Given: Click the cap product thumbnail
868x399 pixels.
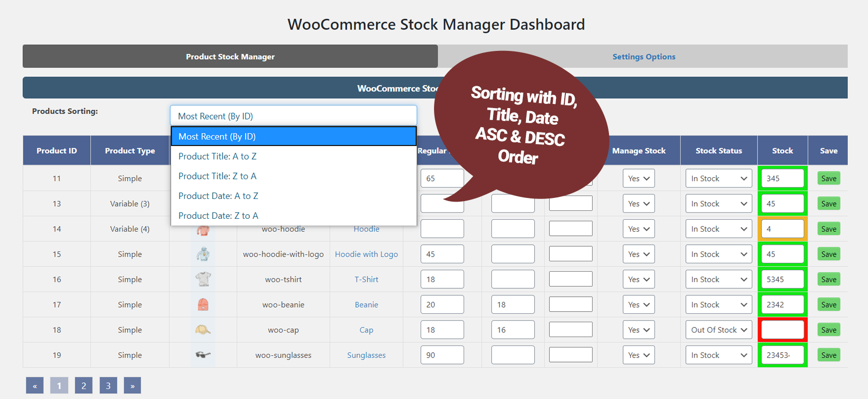Looking at the screenshot, I should pos(203,329).
